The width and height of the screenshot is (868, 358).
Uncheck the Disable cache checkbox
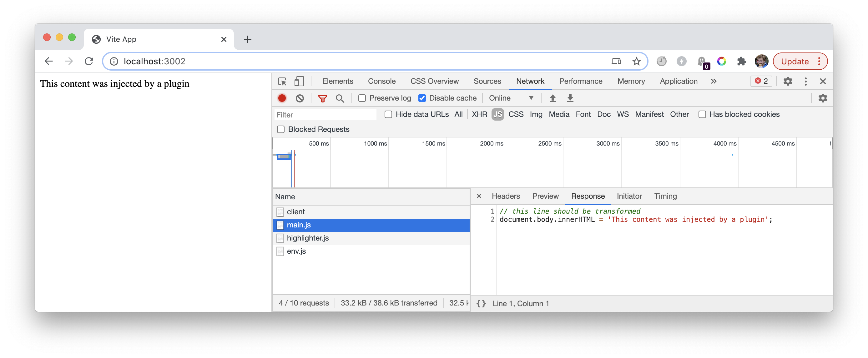(x=422, y=98)
